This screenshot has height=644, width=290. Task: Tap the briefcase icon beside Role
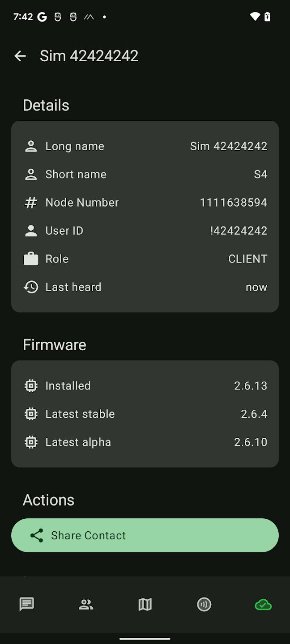click(30, 258)
